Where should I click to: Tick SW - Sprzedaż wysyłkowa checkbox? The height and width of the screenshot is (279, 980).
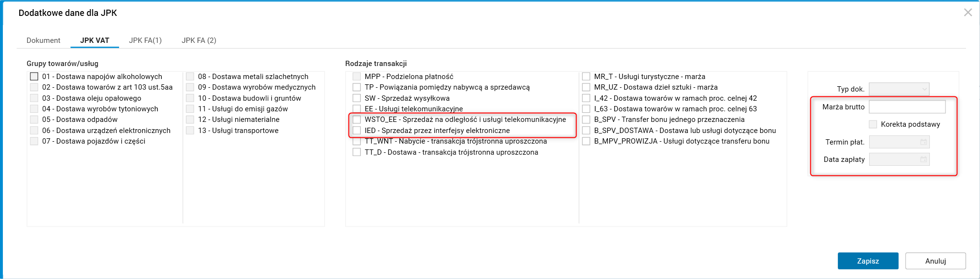point(357,98)
